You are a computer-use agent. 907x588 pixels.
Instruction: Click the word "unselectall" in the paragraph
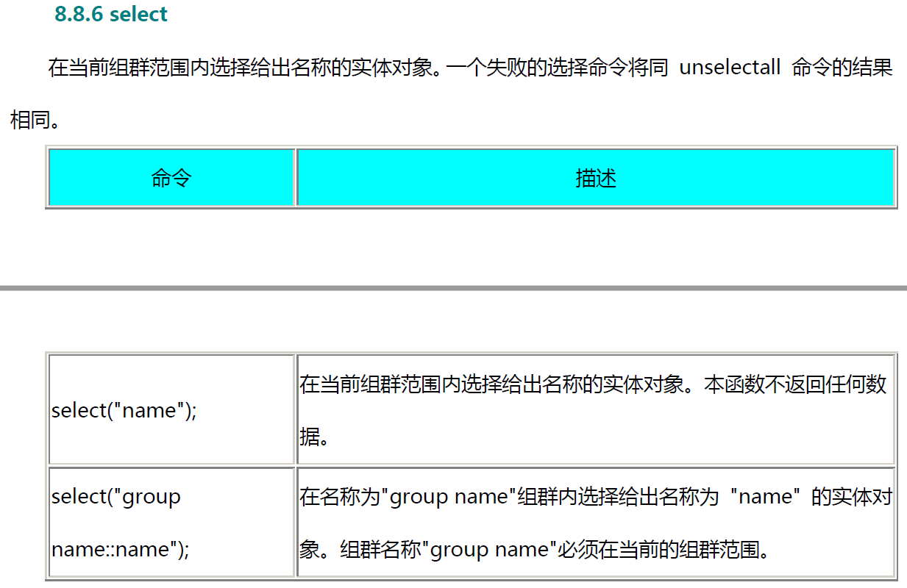point(730,68)
